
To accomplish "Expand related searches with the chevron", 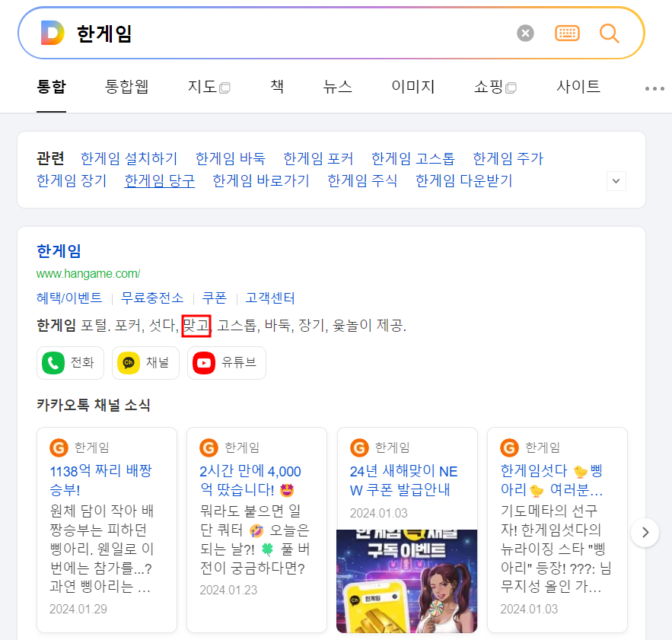I will pos(616,181).
